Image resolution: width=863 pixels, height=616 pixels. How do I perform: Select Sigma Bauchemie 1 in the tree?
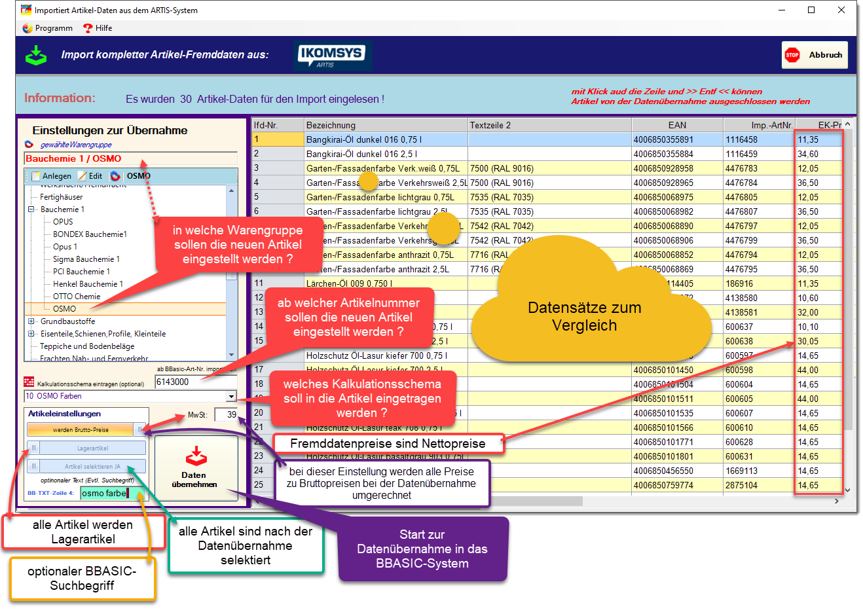pos(86,259)
